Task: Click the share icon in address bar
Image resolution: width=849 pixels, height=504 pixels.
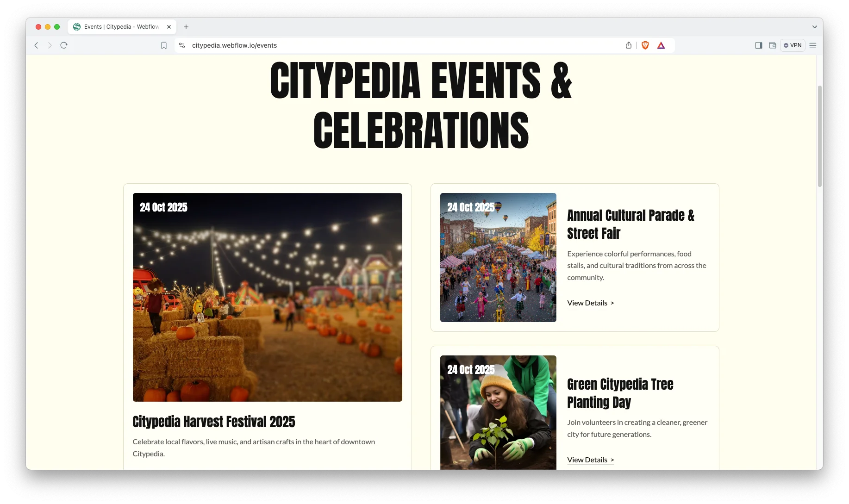Action: click(628, 45)
